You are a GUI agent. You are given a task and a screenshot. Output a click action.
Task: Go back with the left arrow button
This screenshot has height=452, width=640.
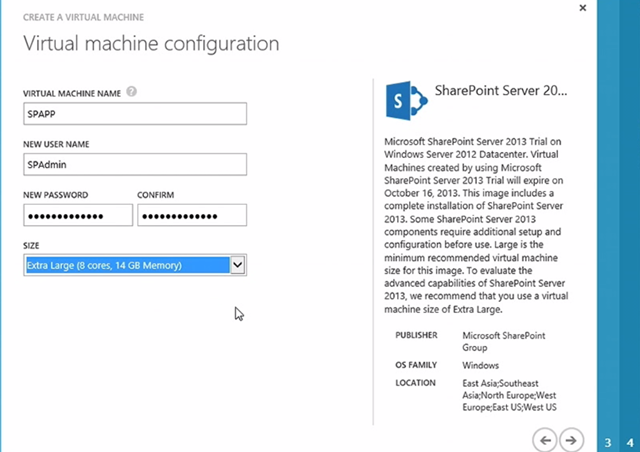point(545,440)
